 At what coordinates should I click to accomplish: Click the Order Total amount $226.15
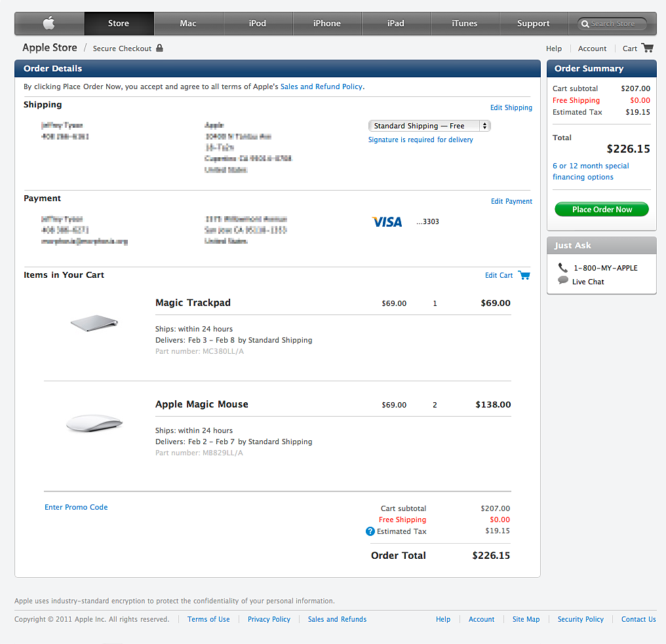coord(491,556)
